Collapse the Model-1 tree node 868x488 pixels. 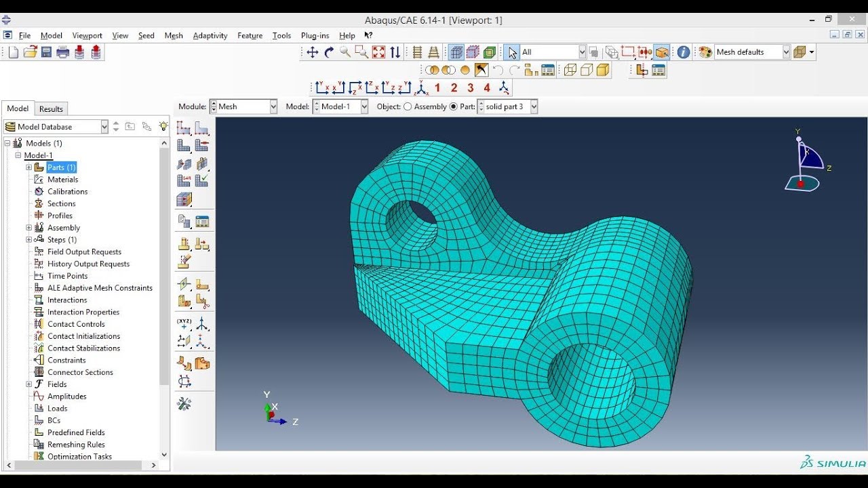(x=18, y=155)
